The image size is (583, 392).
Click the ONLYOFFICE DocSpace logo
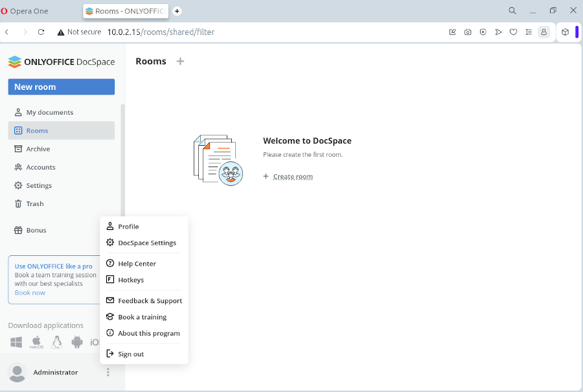coord(62,62)
